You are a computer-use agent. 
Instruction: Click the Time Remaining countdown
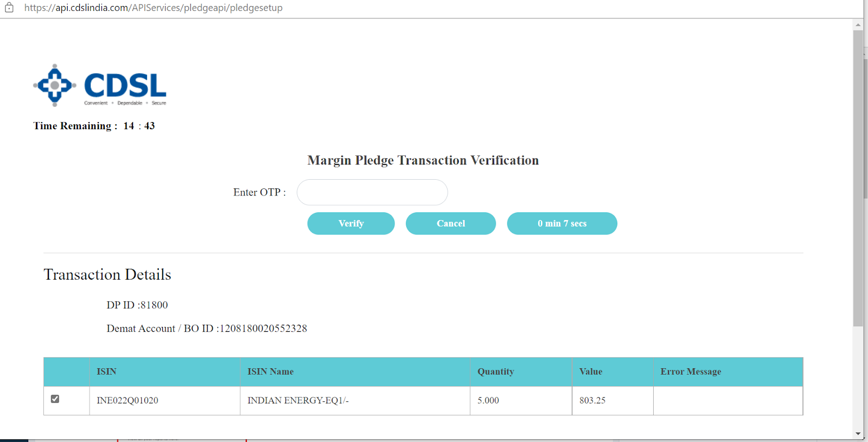click(94, 126)
